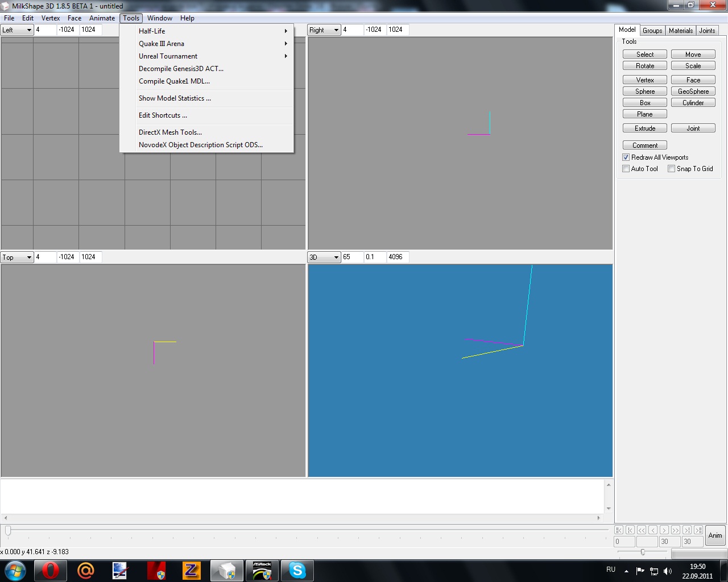Click the RU language indicator
Screen dimensions: 728x582
(611, 569)
